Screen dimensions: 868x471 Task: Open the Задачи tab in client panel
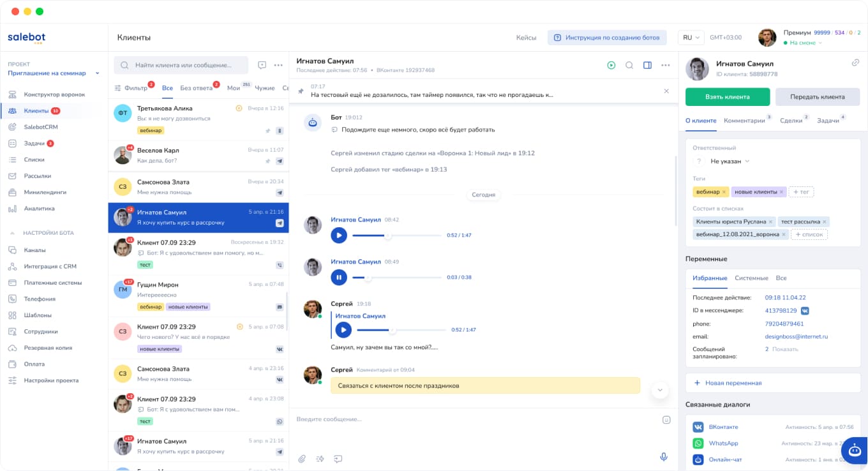pos(828,121)
